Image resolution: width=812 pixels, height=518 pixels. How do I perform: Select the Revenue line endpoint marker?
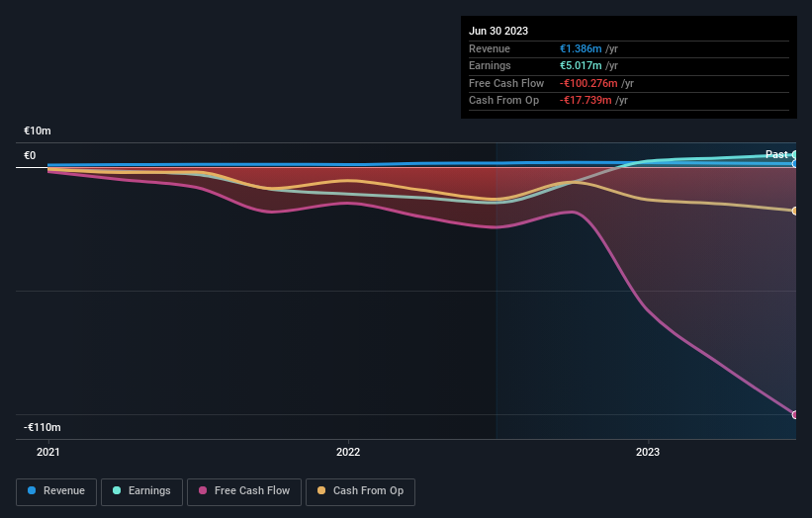[795, 163]
